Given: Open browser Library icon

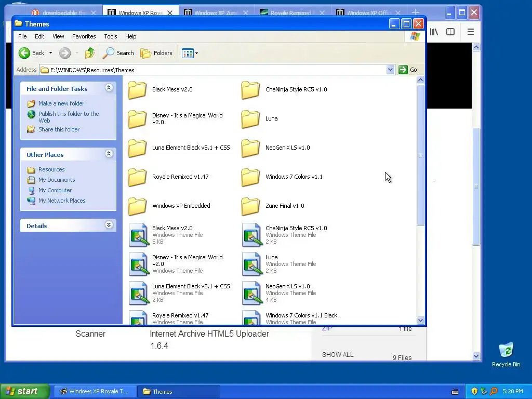Looking at the screenshot, I should 434,32.
